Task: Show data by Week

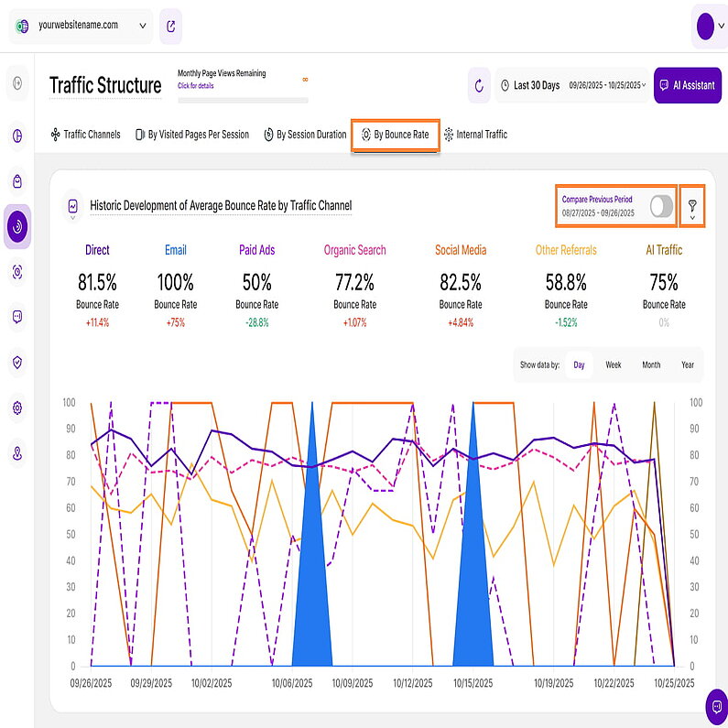Action: pyautogui.click(x=613, y=364)
